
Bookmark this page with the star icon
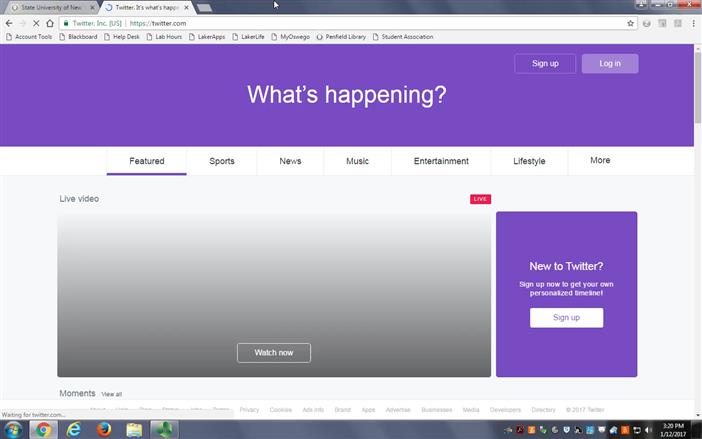coord(630,23)
